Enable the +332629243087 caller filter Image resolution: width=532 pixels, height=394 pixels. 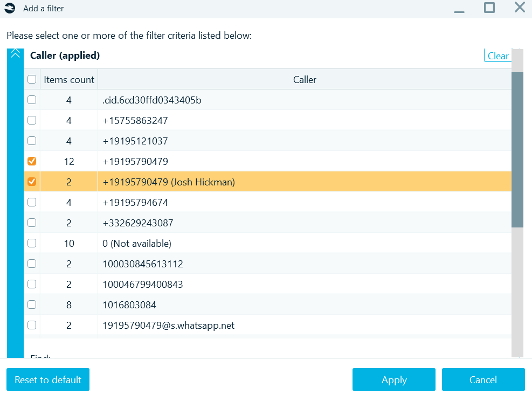coord(31,222)
